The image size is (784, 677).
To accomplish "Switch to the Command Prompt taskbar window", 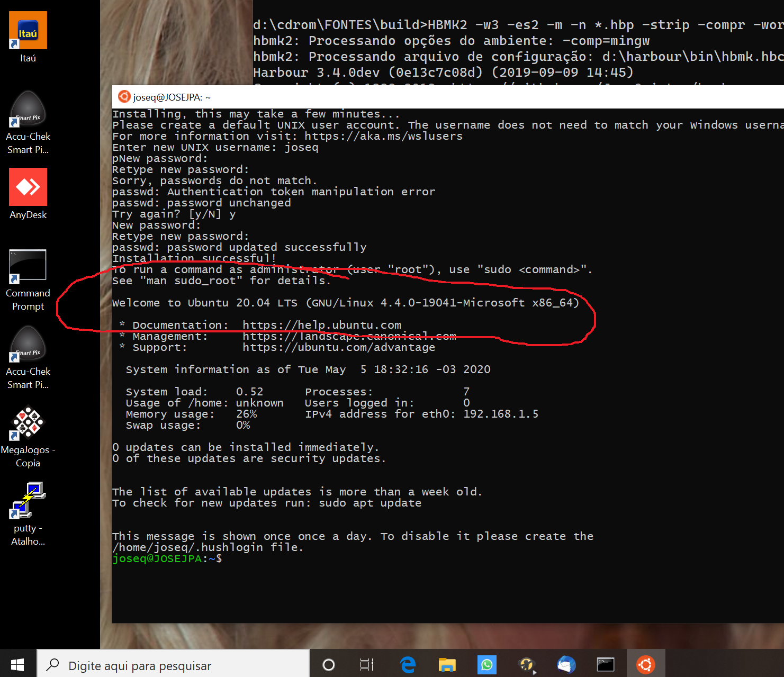I will tap(606, 664).
